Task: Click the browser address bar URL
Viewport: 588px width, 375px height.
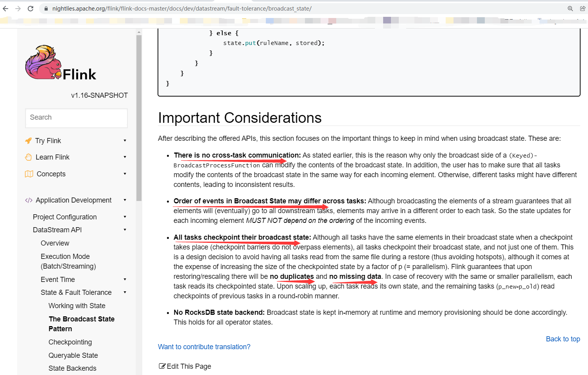Action: pyautogui.click(x=182, y=9)
